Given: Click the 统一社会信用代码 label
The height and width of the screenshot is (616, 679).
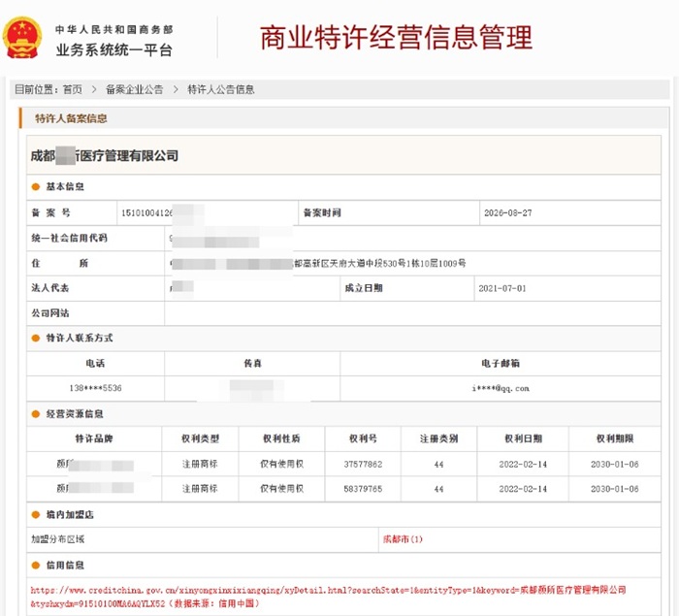Looking at the screenshot, I should [x=69, y=238].
